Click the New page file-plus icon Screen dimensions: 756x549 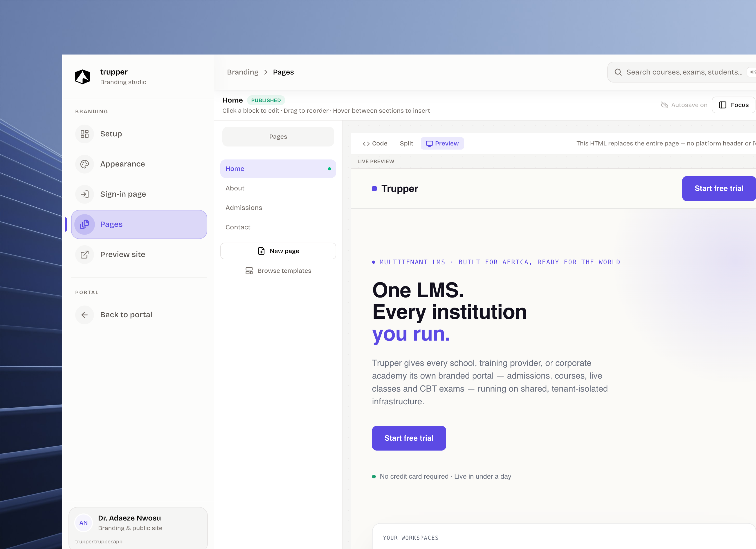point(261,251)
